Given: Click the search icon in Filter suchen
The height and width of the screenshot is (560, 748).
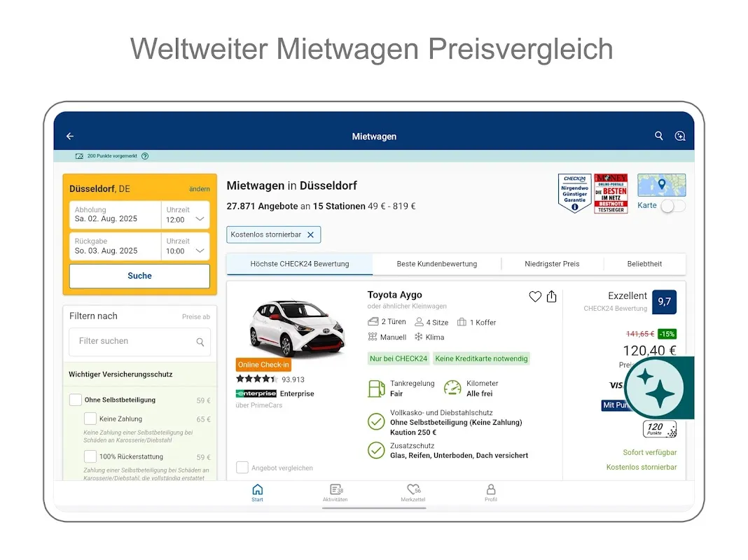Looking at the screenshot, I should 200,342.
